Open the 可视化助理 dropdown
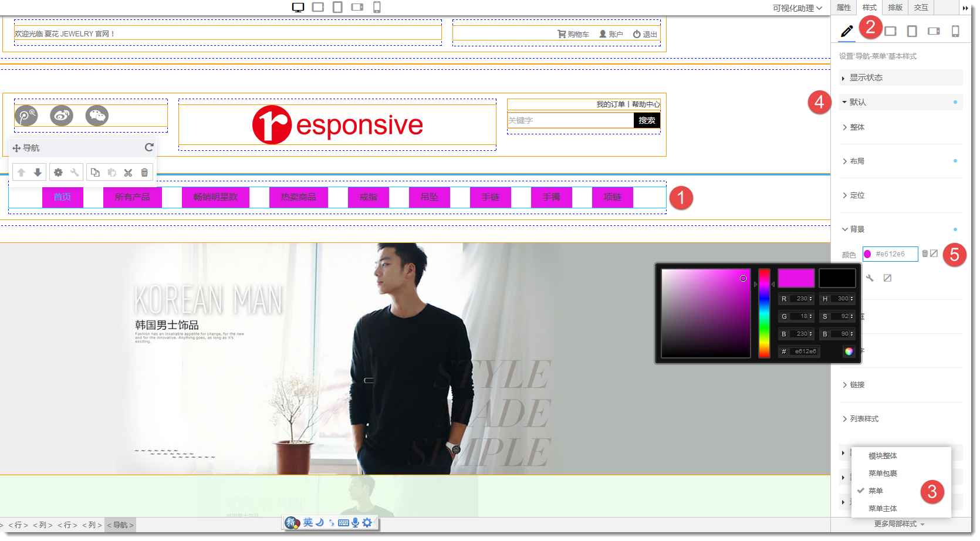The width and height of the screenshot is (980, 541). pos(797,8)
